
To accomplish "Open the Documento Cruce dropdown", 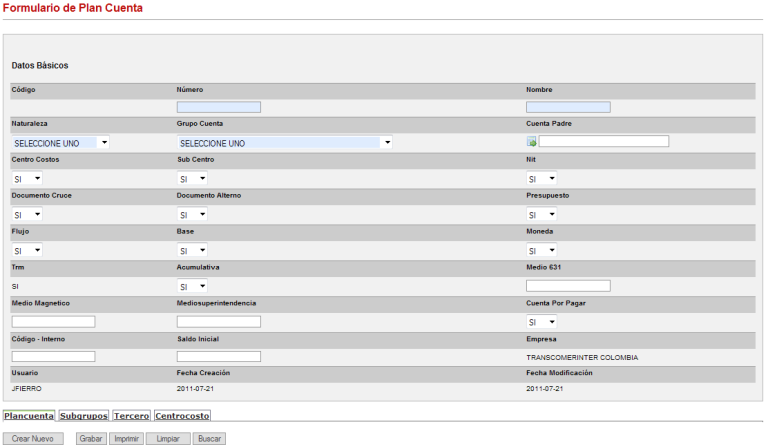I will [x=27, y=215].
